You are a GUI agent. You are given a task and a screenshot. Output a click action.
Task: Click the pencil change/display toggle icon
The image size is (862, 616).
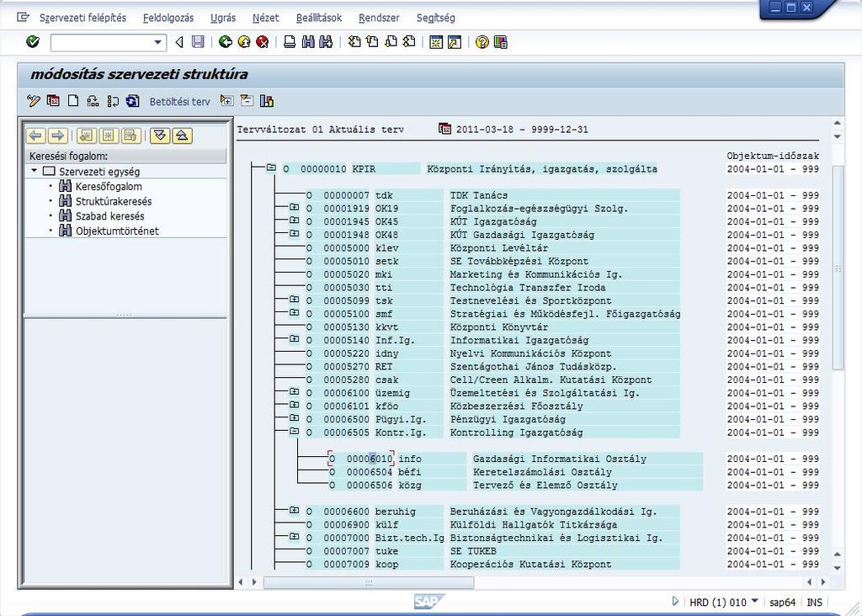(x=33, y=100)
